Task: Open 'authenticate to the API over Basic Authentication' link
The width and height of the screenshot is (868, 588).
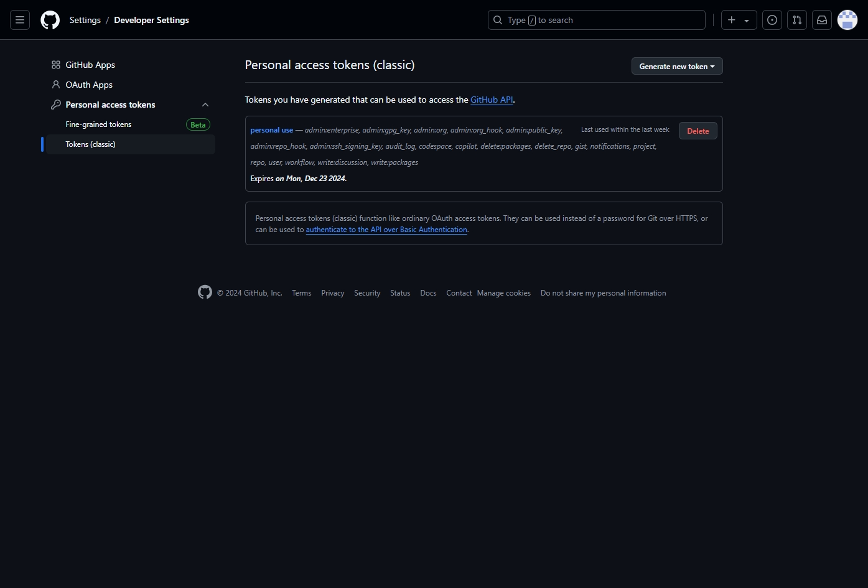Action: pyautogui.click(x=386, y=230)
